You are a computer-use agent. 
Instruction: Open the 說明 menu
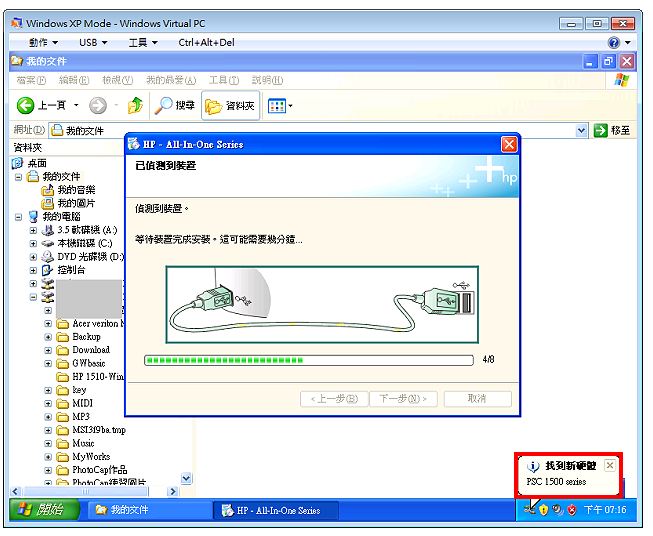[267, 80]
